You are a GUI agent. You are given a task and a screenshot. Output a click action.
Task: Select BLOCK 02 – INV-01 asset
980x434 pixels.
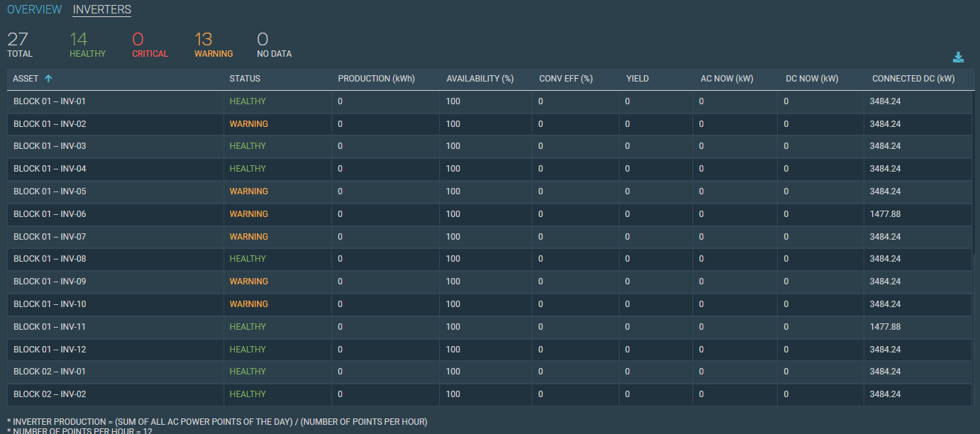50,372
